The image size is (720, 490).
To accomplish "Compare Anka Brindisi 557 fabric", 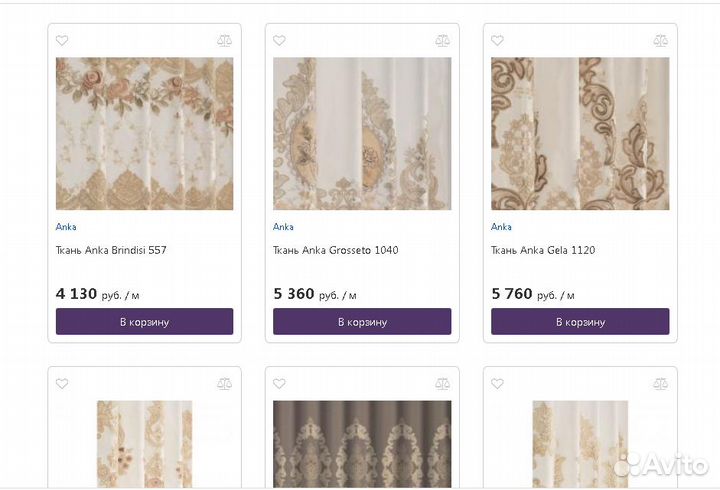I will (x=224, y=41).
